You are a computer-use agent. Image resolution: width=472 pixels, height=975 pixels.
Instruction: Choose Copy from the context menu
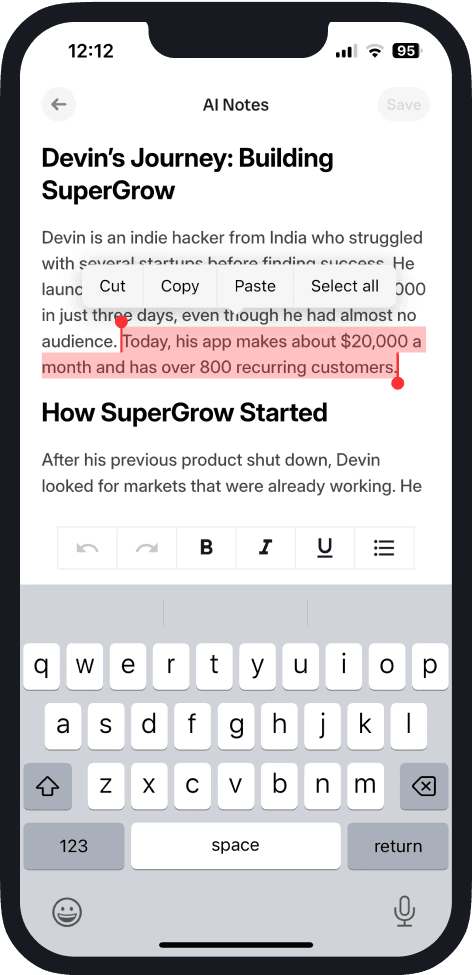pos(180,286)
